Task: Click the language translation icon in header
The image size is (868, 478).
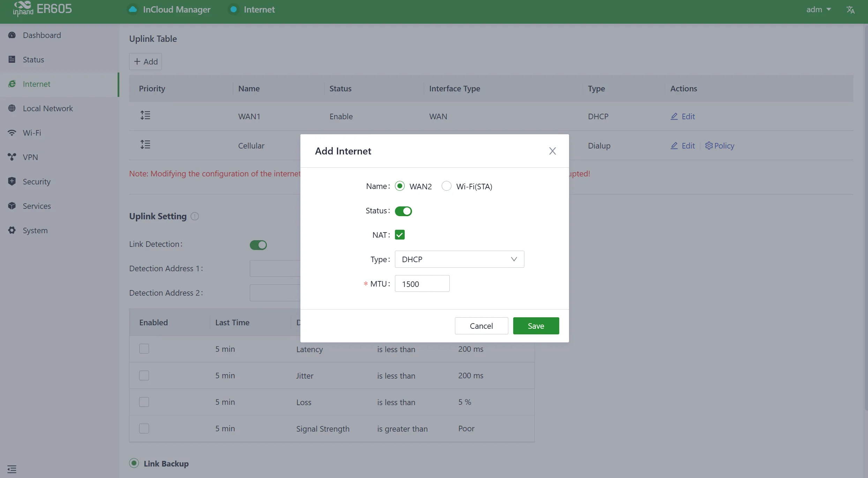Action: [851, 10]
